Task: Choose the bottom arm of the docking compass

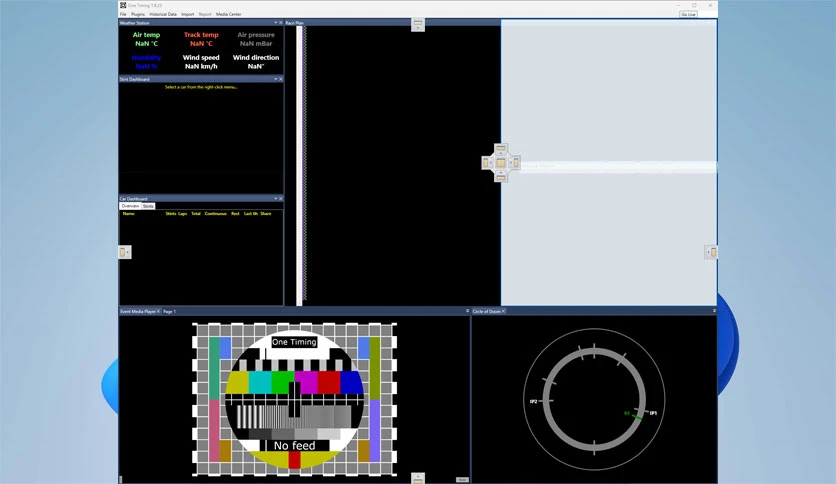Action: 501,176
